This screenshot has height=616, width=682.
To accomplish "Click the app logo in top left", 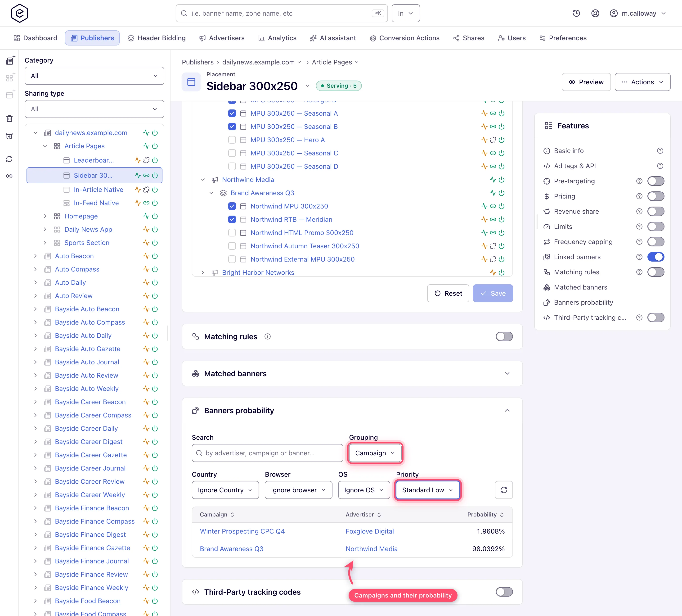I will coord(19,13).
